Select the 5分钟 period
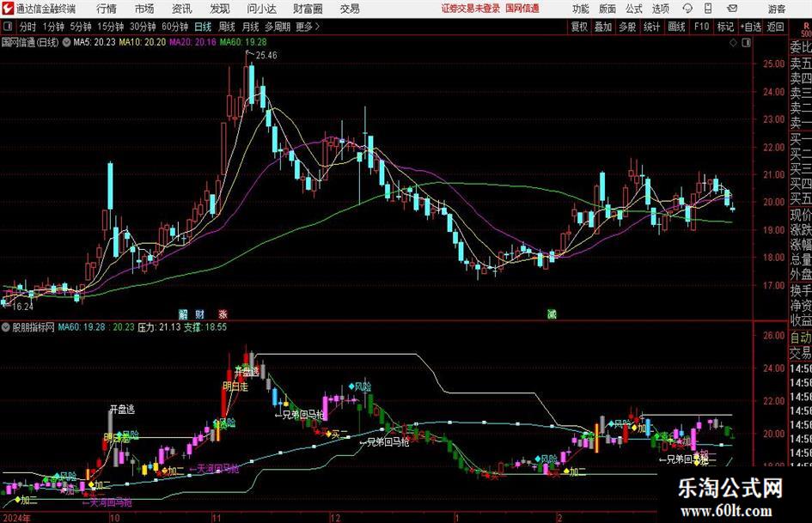This screenshot has width=812, height=523. point(81,27)
